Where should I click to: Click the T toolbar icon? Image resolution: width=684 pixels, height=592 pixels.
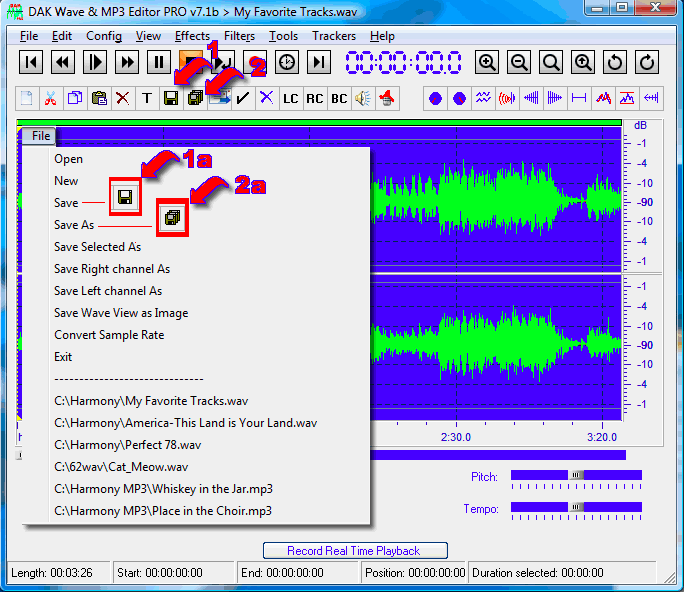pyautogui.click(x=147, y=98)
